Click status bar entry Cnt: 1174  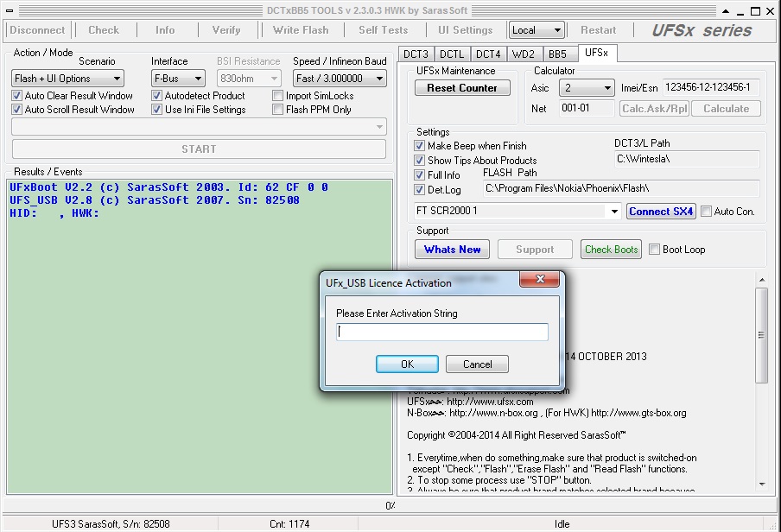pyautogui.click(x=289, y=524)
